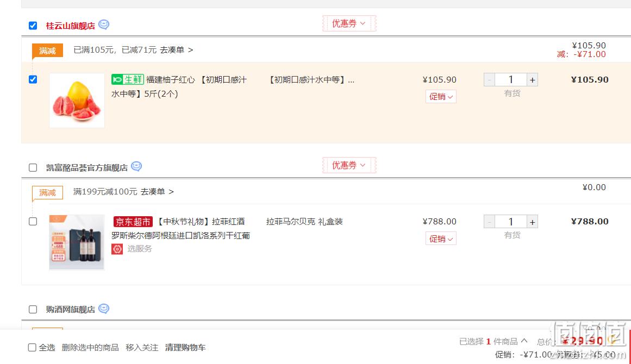Open 优惠券 dropdown for 桂云山旗舰店
The height and width of the screenshot is (364, 631).
[x=349, y=23]
